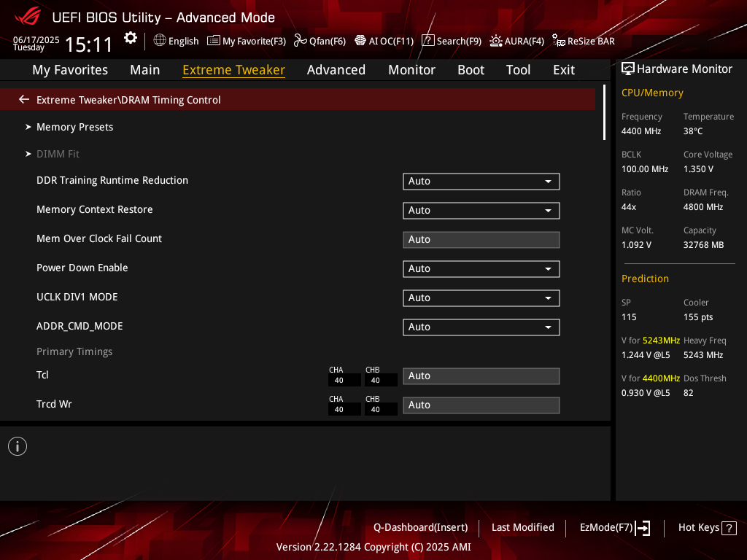Click the Qfan fan icon

click(x=300, y=41)
